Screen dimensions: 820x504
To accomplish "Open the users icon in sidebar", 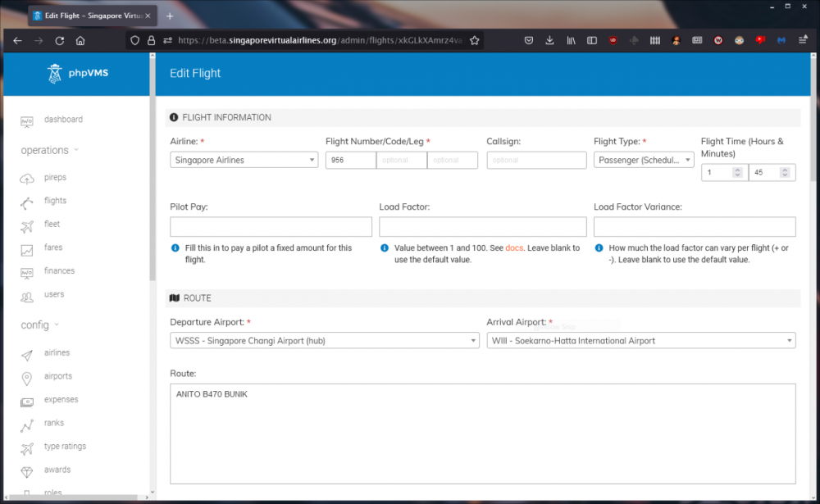I will click(27, 295).
